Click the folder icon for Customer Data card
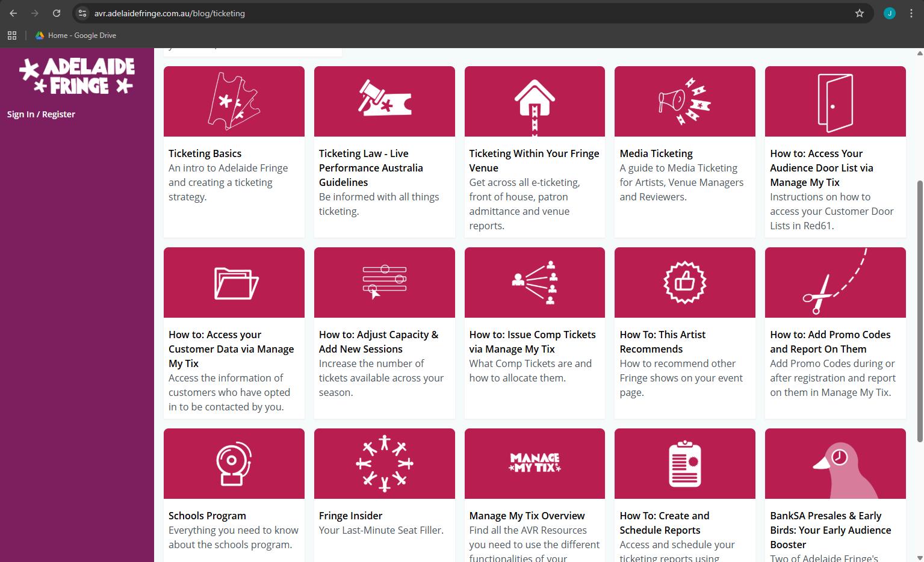Screen dimensions: 924x562 pos(236,283)
